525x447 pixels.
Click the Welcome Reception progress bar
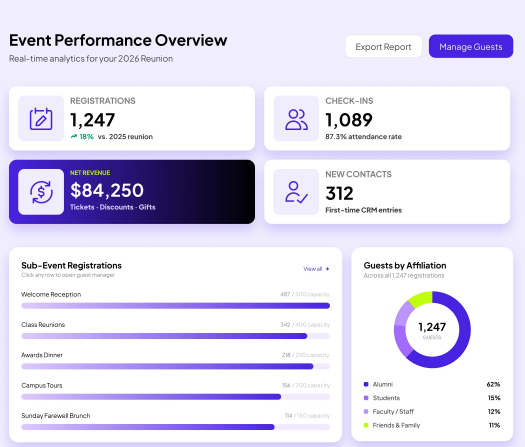[x=175, y=306]
